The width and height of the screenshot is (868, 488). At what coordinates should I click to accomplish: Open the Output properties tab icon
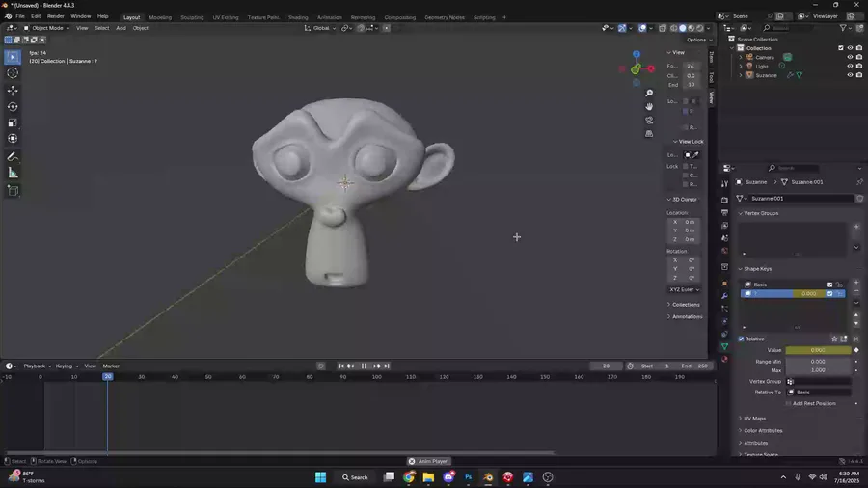point(724,212)
